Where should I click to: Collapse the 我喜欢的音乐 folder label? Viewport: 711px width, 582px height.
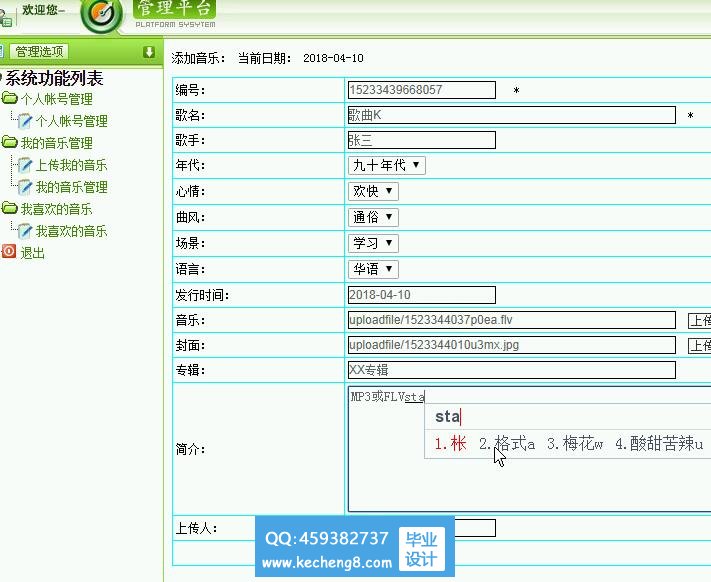(x=57, y=209)
